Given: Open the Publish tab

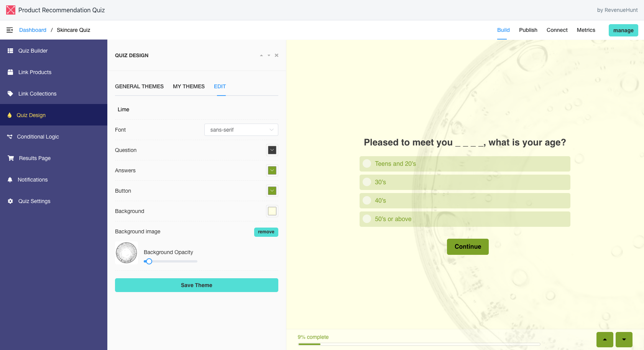Looking at the screenshot, I should pyautogui.click(x=528, y=30).
